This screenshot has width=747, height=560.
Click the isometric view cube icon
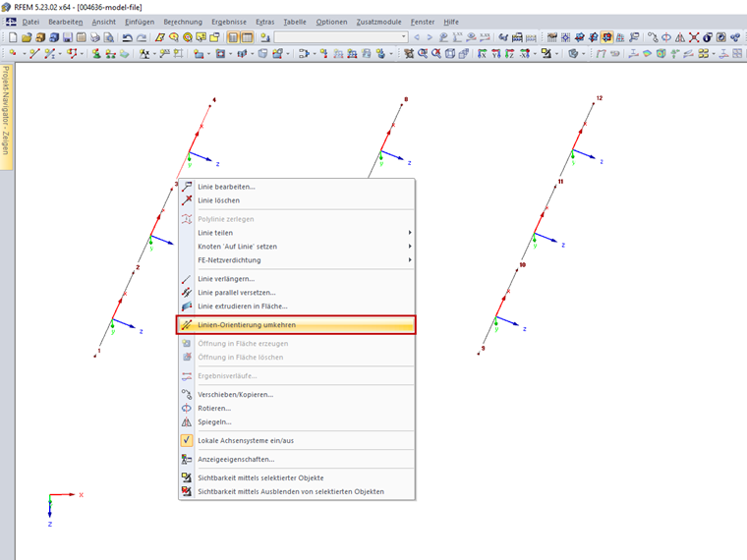click(450, 54)
